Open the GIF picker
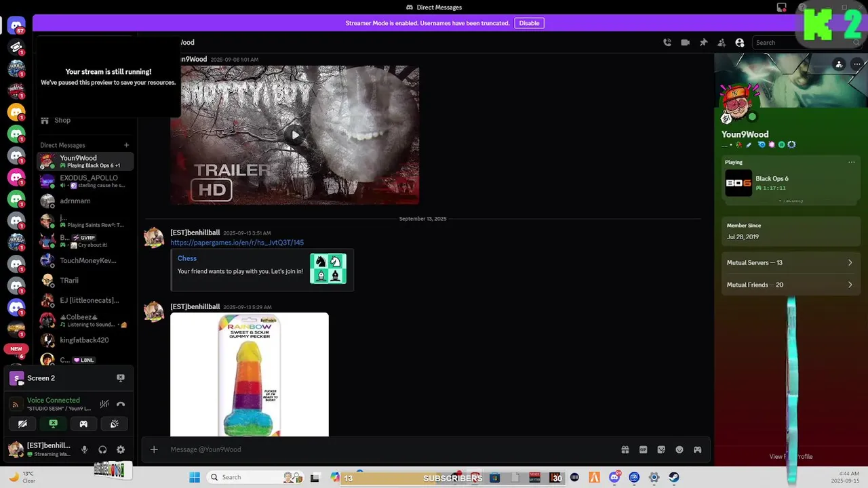 (x=643, y=449)
